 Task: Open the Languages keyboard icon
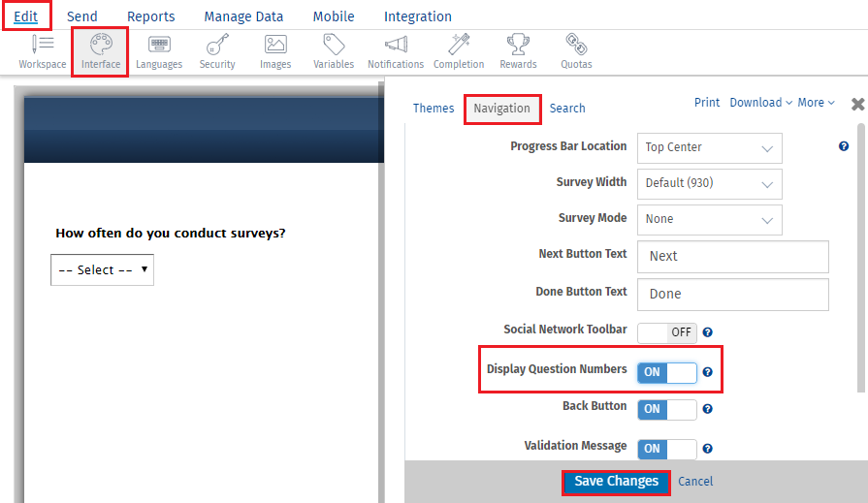coord(159,52)
